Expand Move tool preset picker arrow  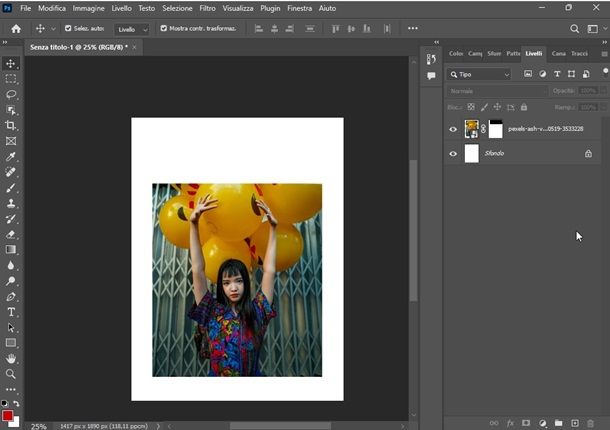(x=53, y=29)
